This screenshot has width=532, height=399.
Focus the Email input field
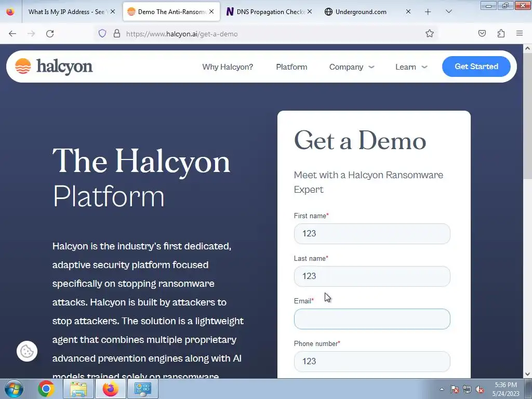pos(372,319)
